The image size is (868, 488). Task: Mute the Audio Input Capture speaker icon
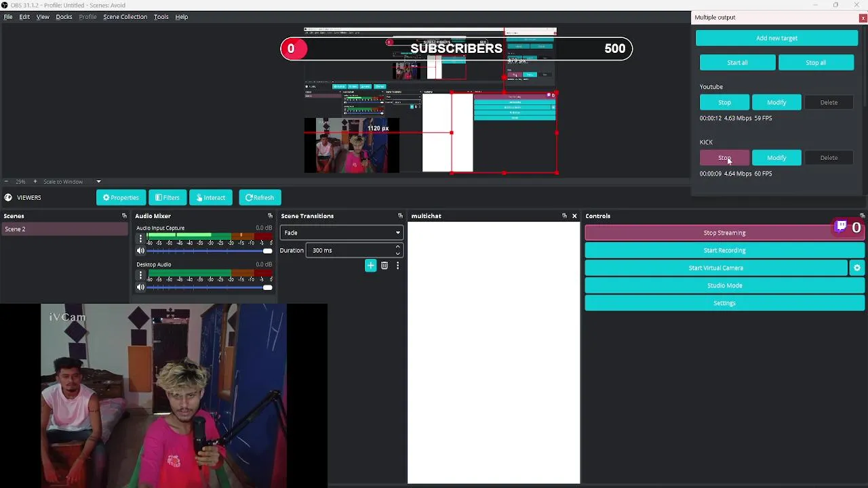pyautogui.click(x=140, y=251)
